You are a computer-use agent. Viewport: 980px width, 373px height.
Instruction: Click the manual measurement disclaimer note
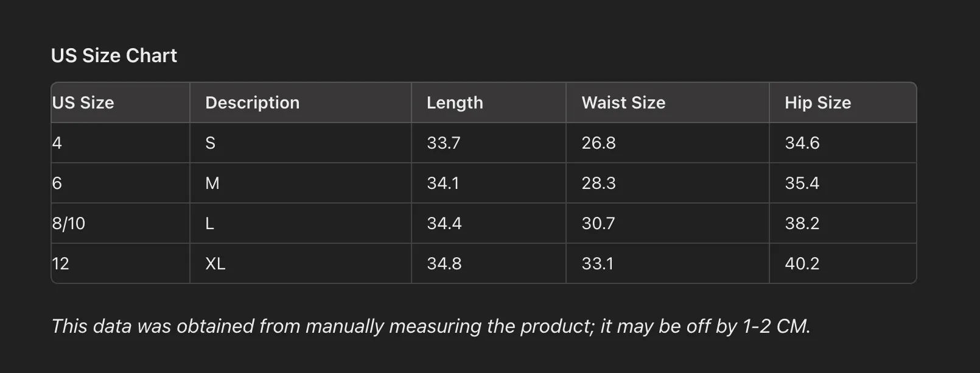(x=431, y=326)
